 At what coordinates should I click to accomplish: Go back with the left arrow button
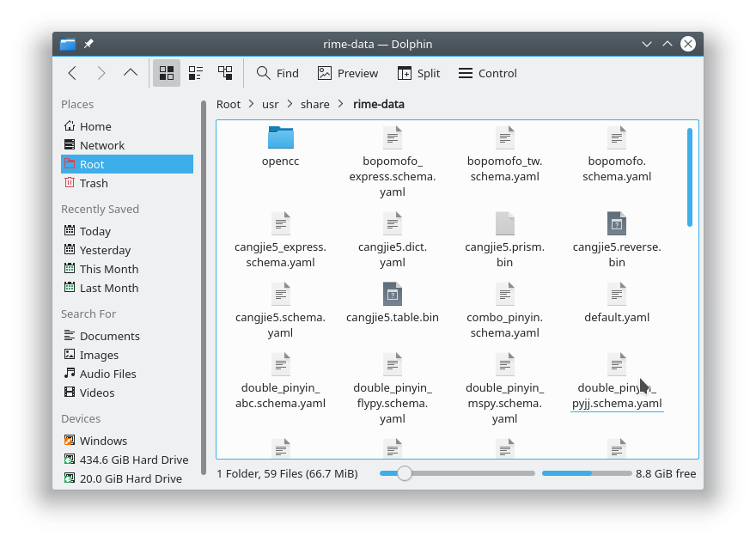click(72, 73)
